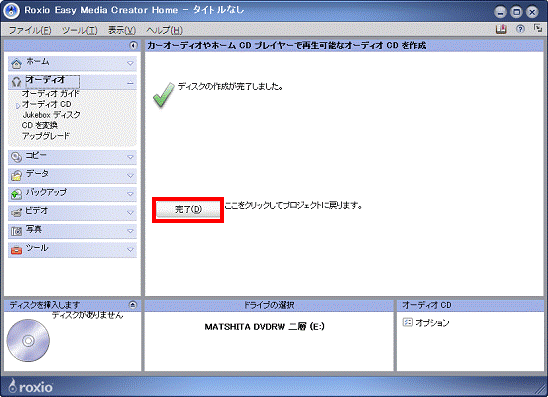548x397 pixels.
Task: Click the help question mark toolbar icon
Action: (x=520, y=29)
